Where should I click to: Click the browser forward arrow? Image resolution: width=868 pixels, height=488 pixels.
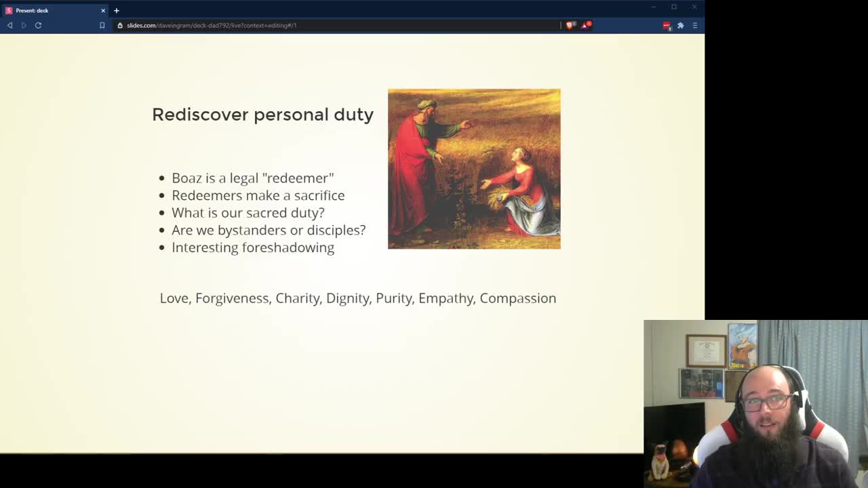pos(24,25)
